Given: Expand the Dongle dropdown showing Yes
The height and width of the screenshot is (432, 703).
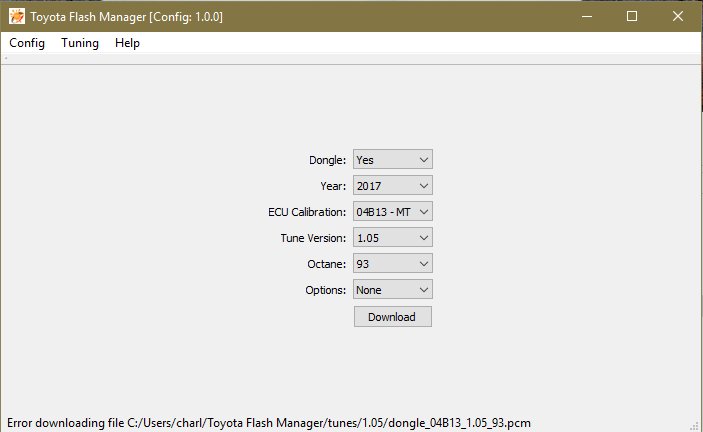Looking at the screenshot, I should tap(393, 160).
